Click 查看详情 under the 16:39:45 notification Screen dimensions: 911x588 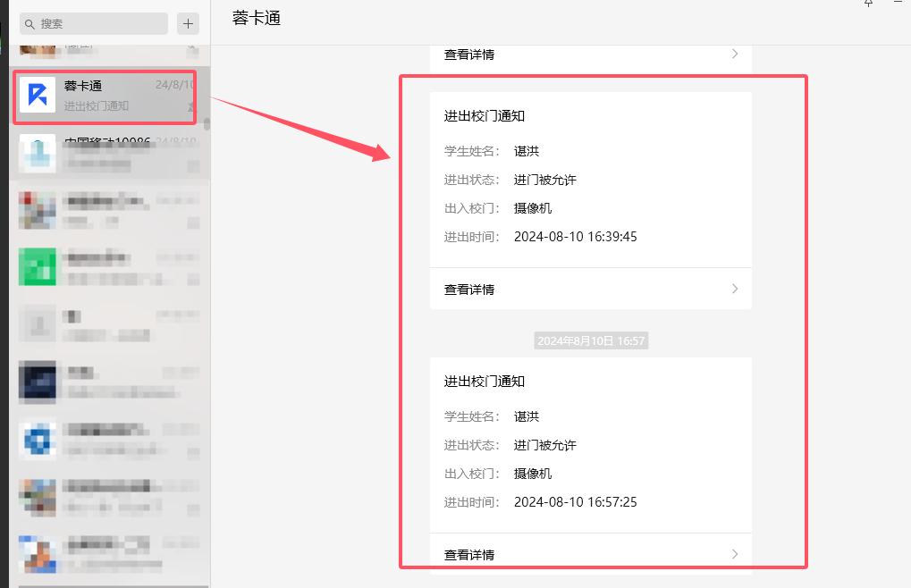click(x=469, y=290)
